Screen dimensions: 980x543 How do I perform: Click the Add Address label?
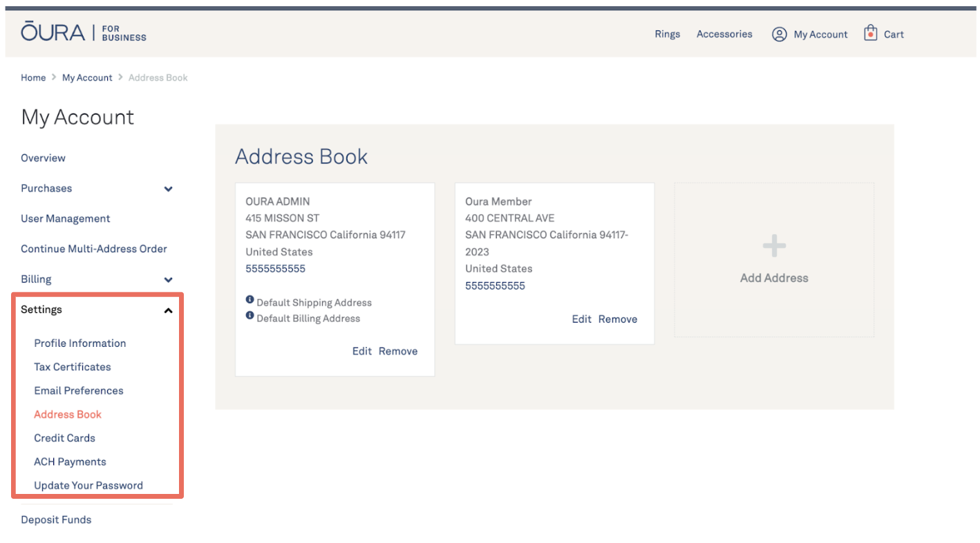click(x=774, y=278)
